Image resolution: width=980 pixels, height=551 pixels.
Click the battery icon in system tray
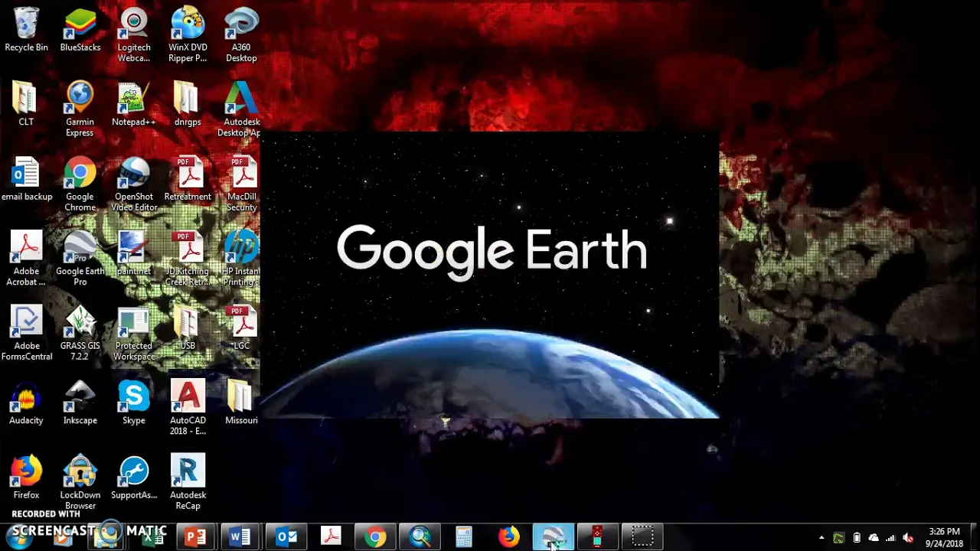[857, 538]
